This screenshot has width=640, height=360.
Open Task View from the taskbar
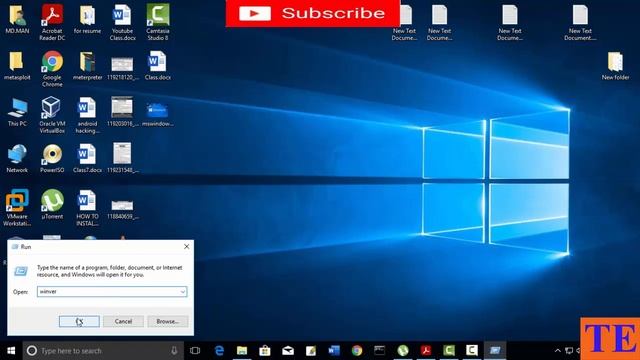[195, 351]
